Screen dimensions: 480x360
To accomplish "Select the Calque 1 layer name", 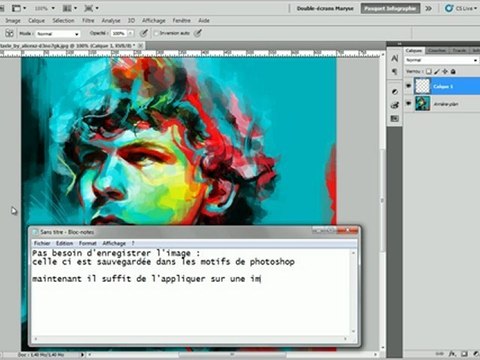I will (443, 87).
